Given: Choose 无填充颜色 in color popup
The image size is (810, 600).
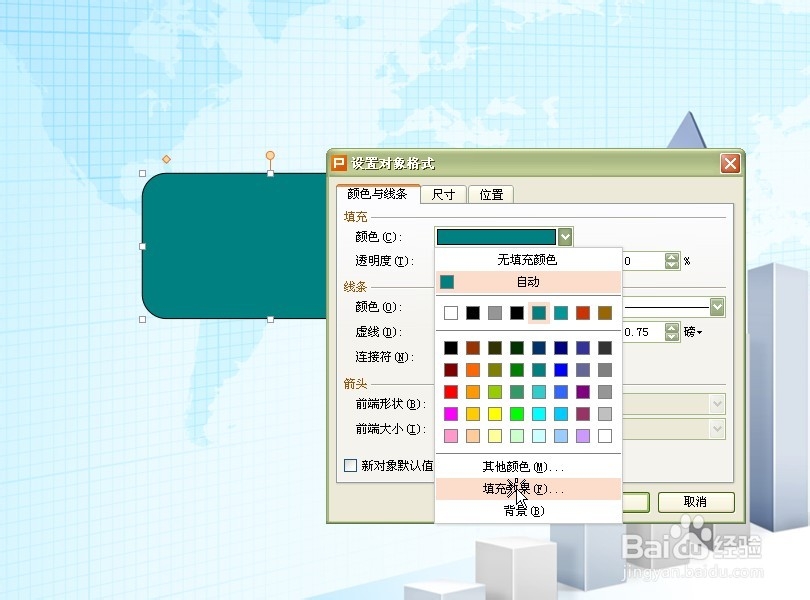Looking at the screenshot, I should pyautogui.click(x=527, y=259).
